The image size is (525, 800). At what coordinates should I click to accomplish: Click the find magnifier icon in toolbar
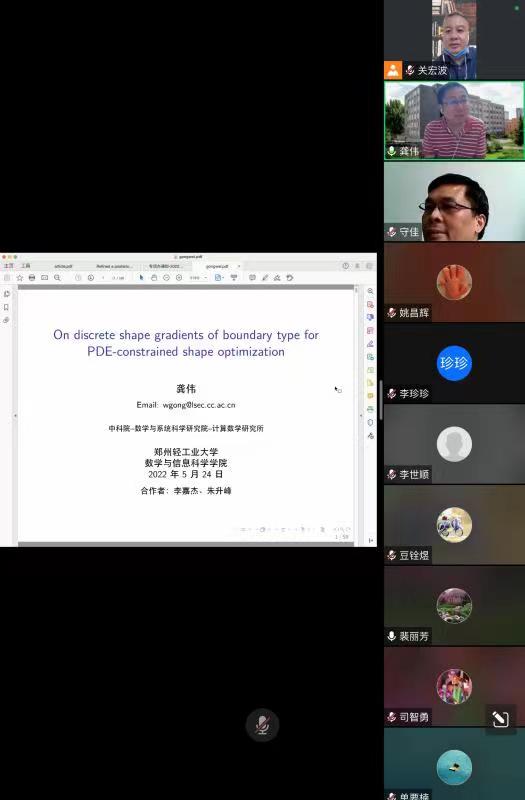pos(57,278)
